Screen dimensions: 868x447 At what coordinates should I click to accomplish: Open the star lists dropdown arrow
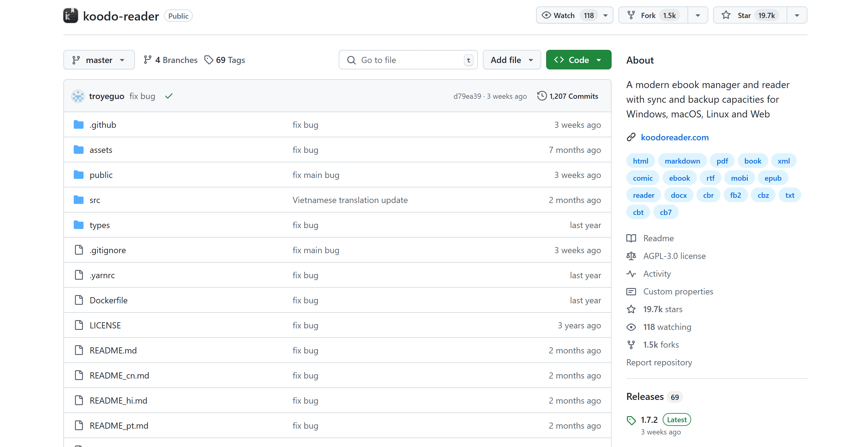[x=797, y=15]
